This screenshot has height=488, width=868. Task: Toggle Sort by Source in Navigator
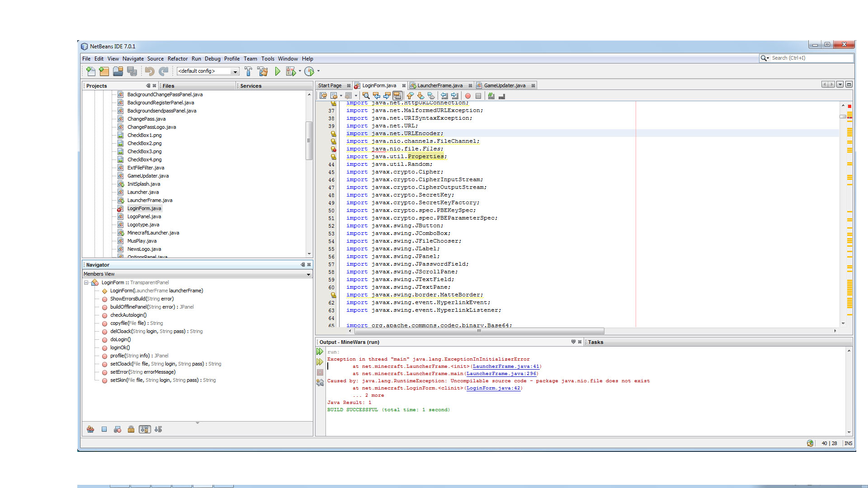(158, 429)
